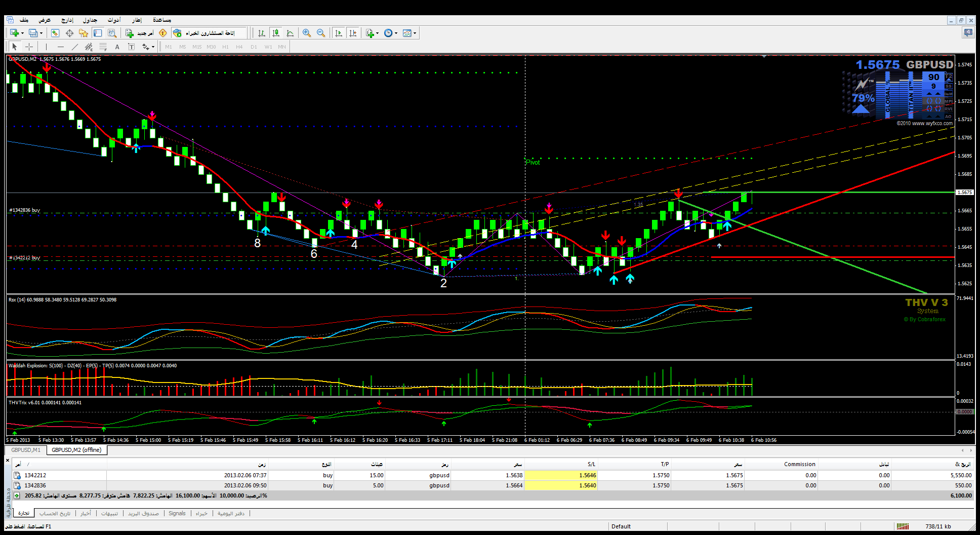980x535 pixels.
Task: Toggle chart auto scroll
Action: [339, 33]
